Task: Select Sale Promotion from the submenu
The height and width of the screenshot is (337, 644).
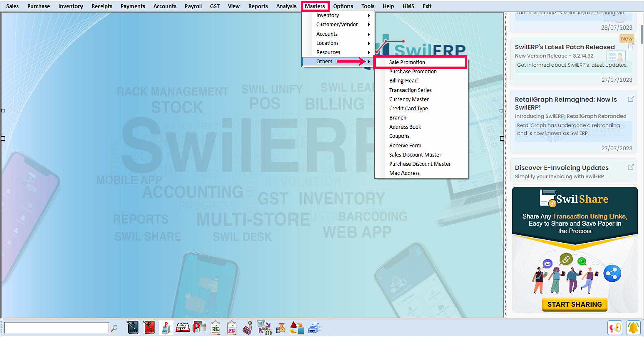Action: pos(421,62)
